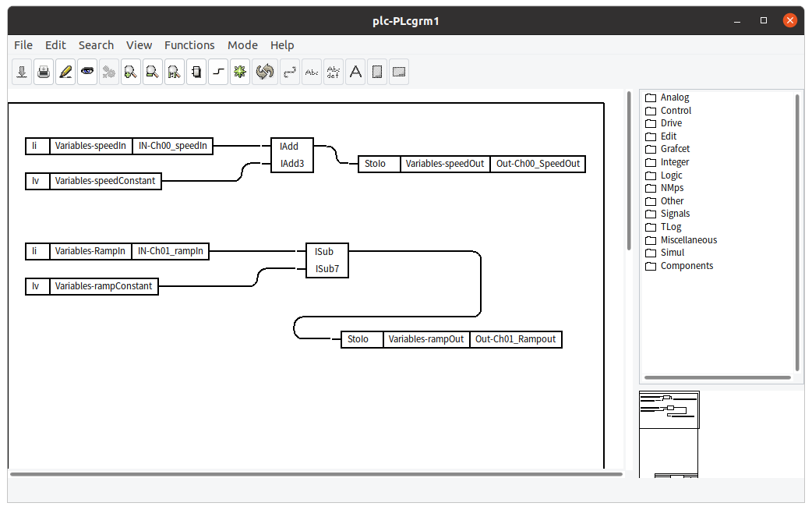Toggle edit mode with the pencil icon
Image resolution: width=812 pixels, height=510 pixels.
(65, 73)
